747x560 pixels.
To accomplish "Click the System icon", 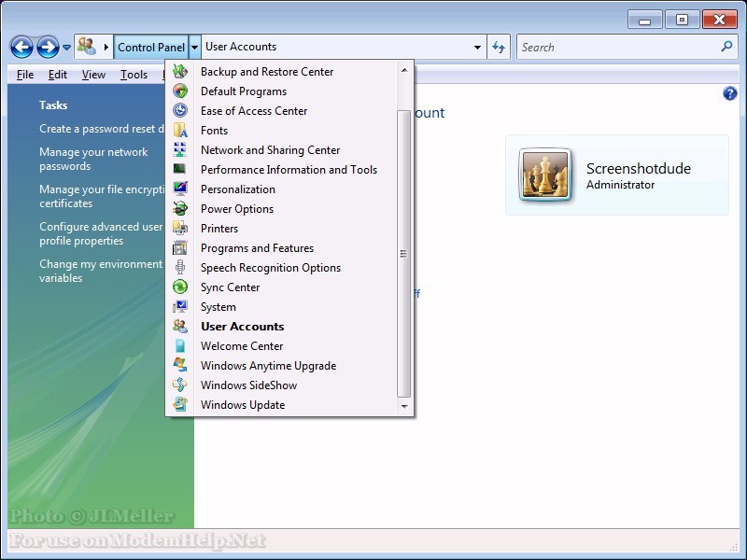I will point(180,307).
